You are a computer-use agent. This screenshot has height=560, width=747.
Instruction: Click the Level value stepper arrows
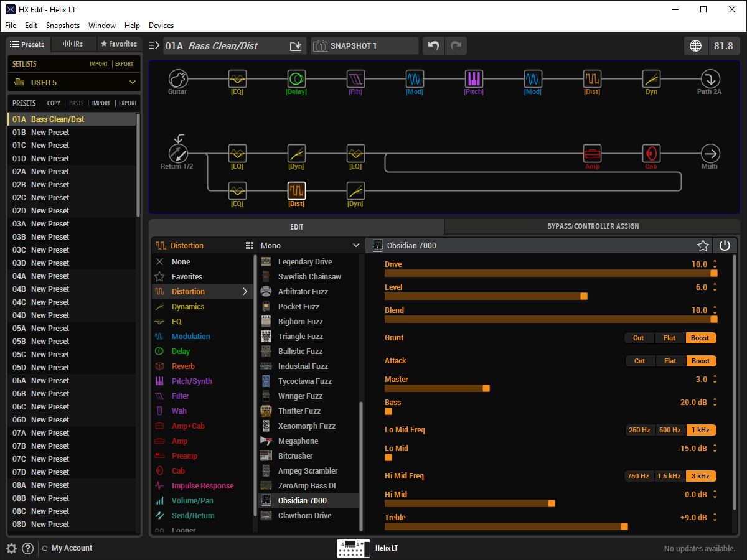point(715,287)
